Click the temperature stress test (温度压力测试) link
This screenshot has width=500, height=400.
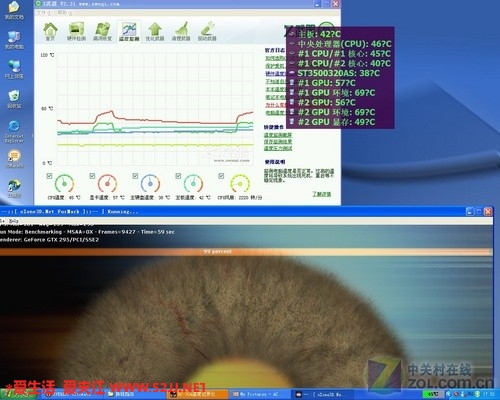(x=278, y=148)
